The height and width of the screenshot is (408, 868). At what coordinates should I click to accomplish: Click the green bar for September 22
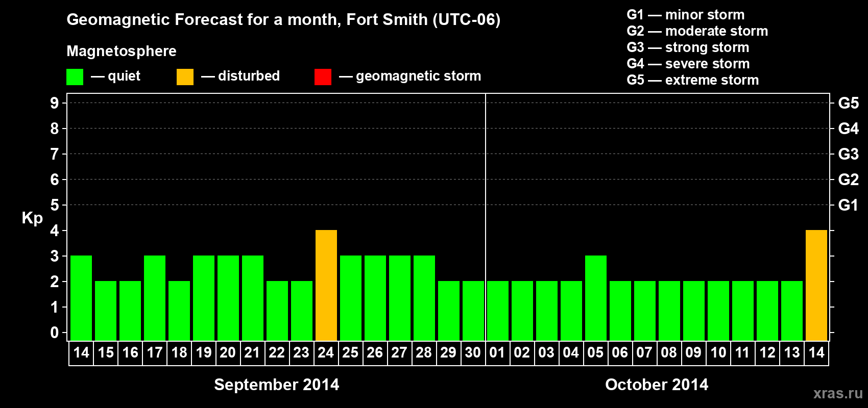coord(277,311)
